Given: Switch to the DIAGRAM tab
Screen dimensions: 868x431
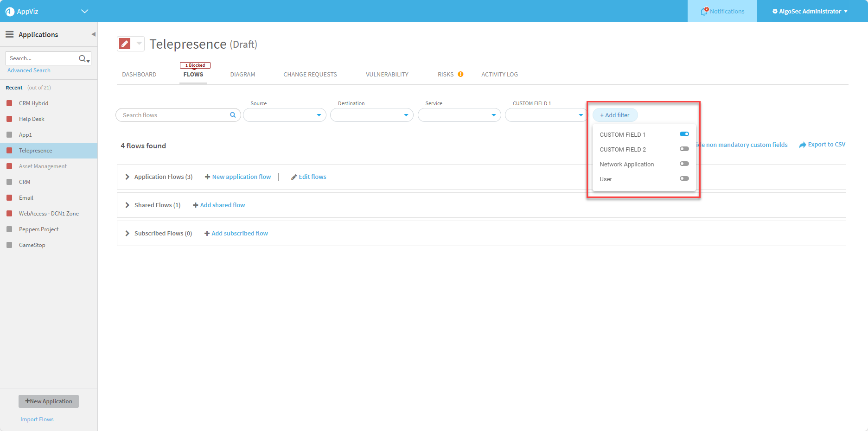Looking at the screenshot, I should pyautogui.click(x=243, y=75).
